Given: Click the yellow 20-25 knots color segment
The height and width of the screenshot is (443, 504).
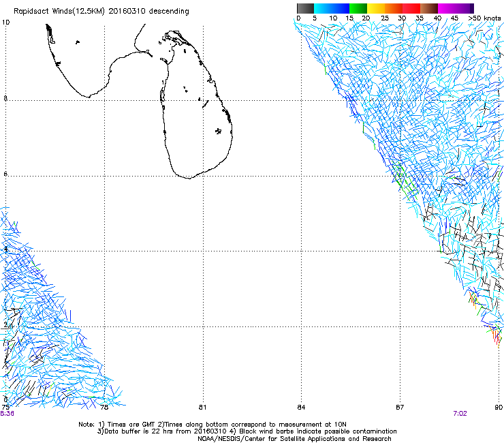Looking at the screenshot, I should [376, 8].
